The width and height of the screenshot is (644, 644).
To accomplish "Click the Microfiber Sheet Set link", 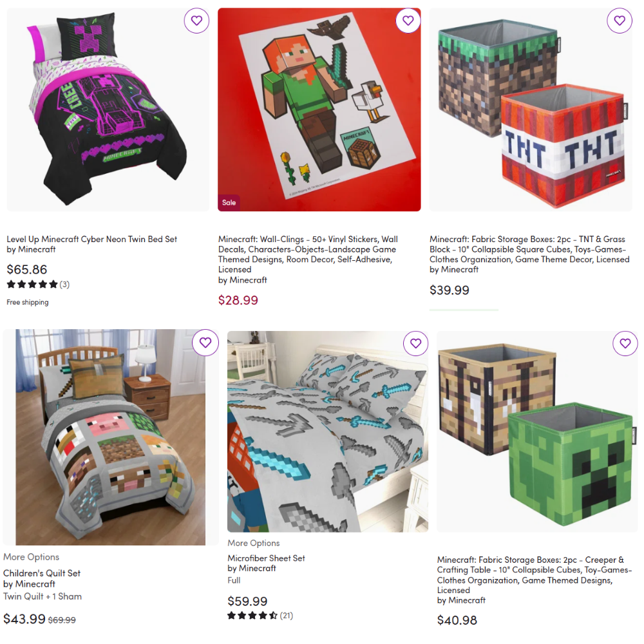I will click(x=266, y=558).
